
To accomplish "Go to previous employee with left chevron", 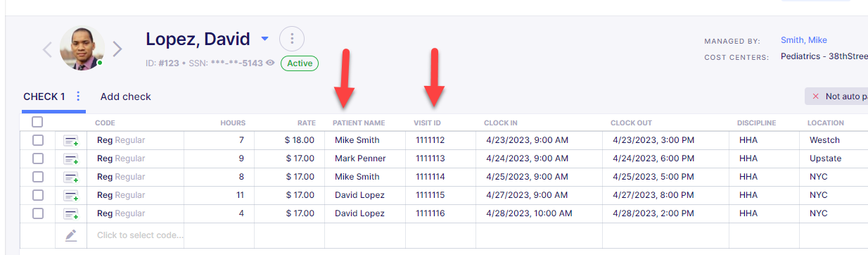I will tap(48, 49).
